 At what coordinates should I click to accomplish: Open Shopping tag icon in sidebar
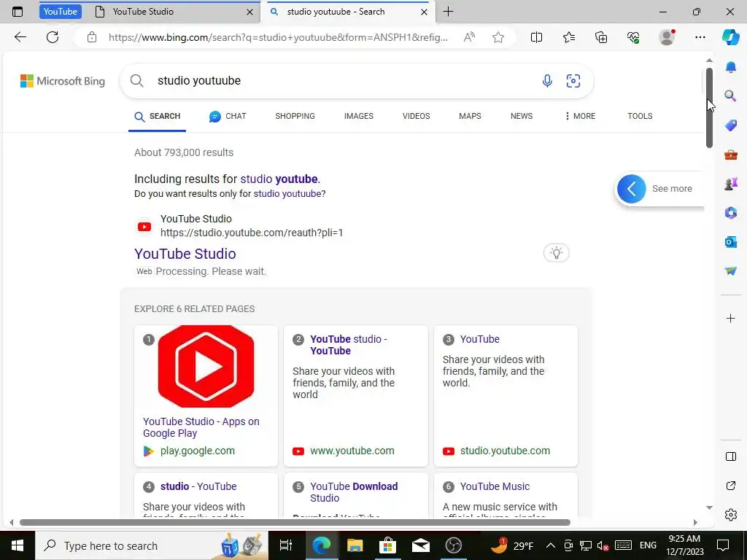(731, 125)
